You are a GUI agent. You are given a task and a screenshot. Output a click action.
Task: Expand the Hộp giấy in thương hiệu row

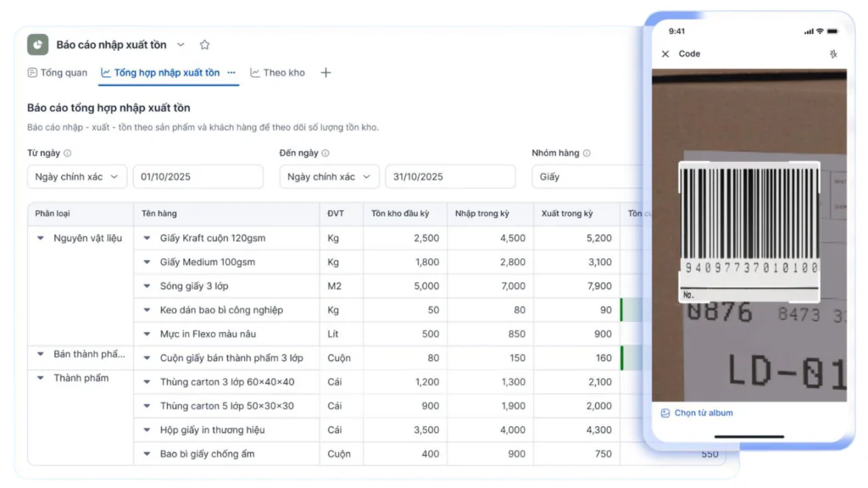pyautogui.click(x=147, y=430)
